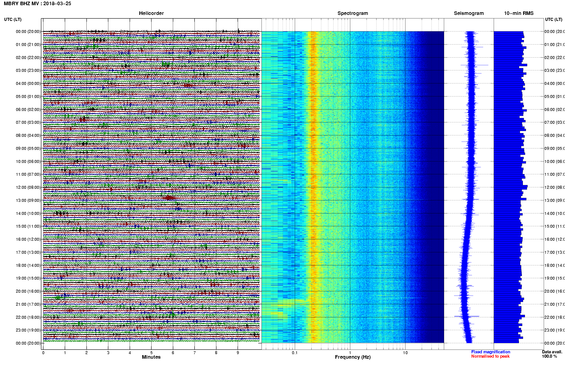Click the '18:00 (14:00)' Helicorder time label
Viewport: 588px width, 368px height.
click(28, 266)
